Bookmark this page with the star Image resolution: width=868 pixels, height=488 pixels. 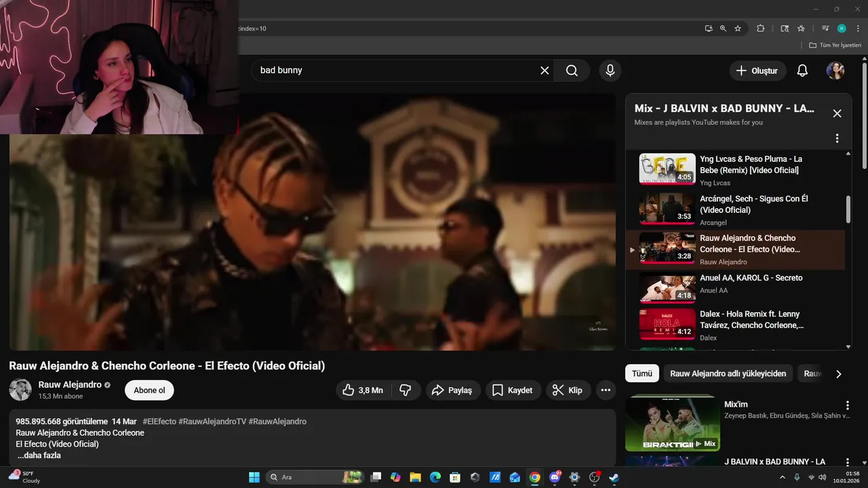coord(738,28)
